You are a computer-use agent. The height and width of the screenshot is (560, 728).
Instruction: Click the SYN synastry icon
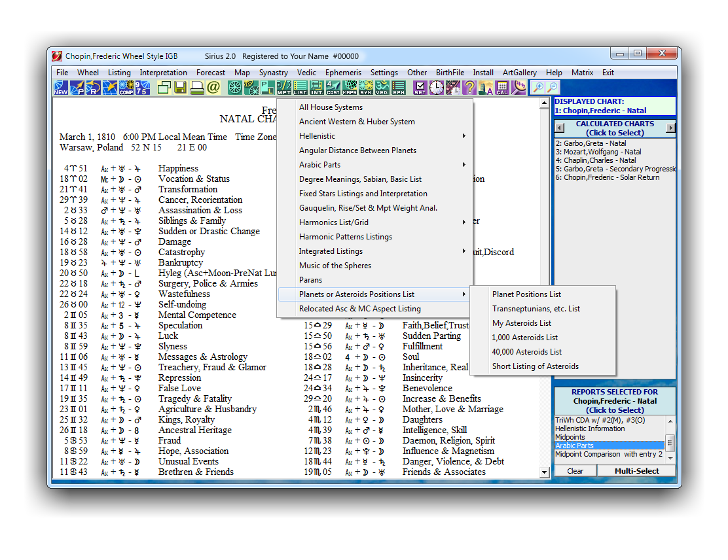point(366,87)
